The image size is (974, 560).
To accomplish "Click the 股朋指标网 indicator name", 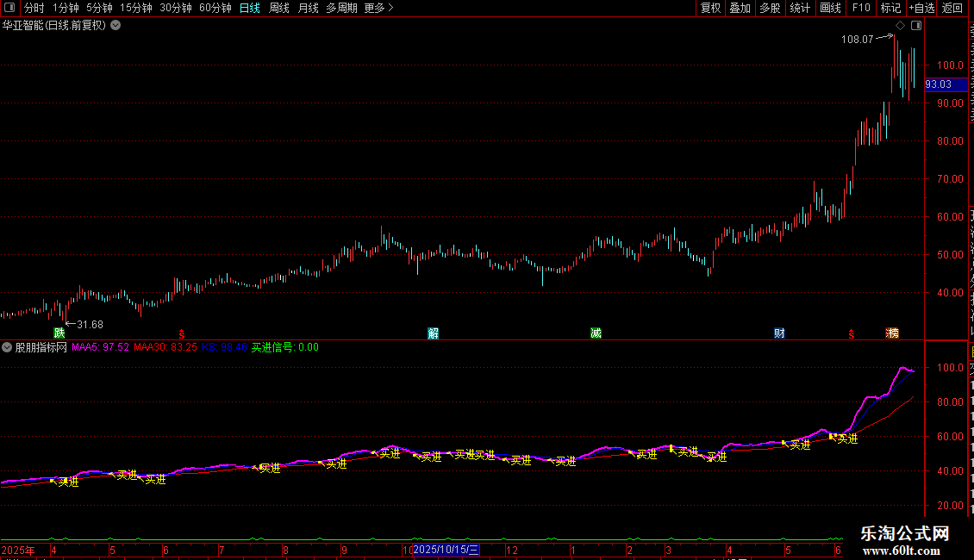I will tap(41, 348).
